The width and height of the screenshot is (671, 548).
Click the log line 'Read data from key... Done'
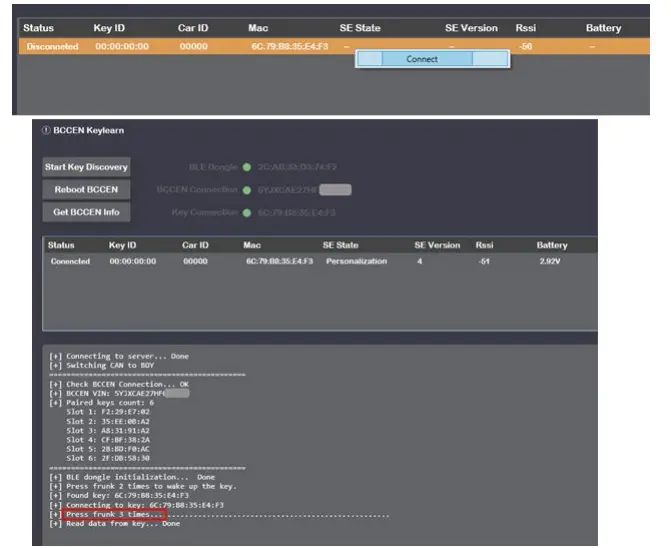point(115,524)
